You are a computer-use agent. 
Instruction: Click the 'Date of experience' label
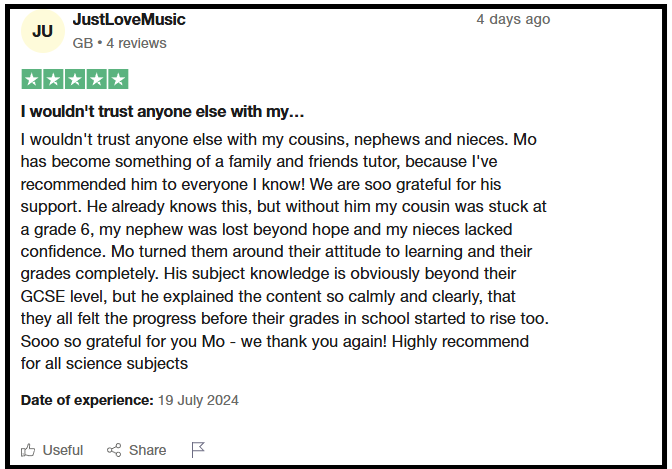[x=87, y=400]
